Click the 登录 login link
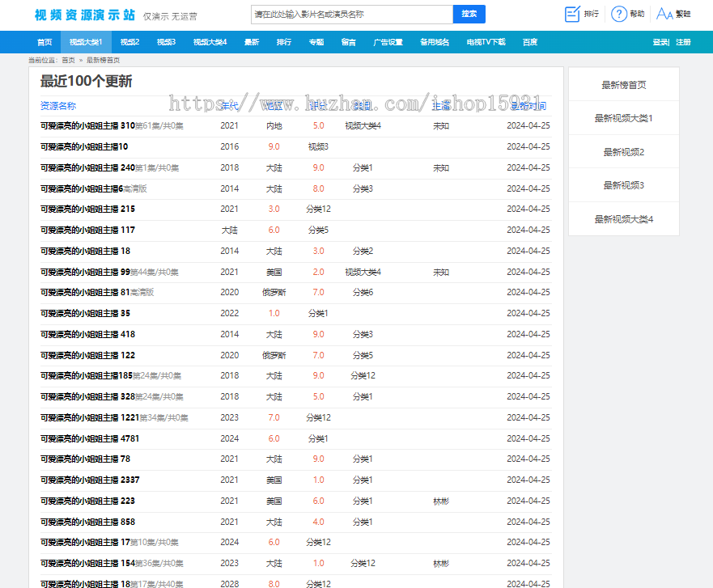713x588 pixels. coord(660,42)
